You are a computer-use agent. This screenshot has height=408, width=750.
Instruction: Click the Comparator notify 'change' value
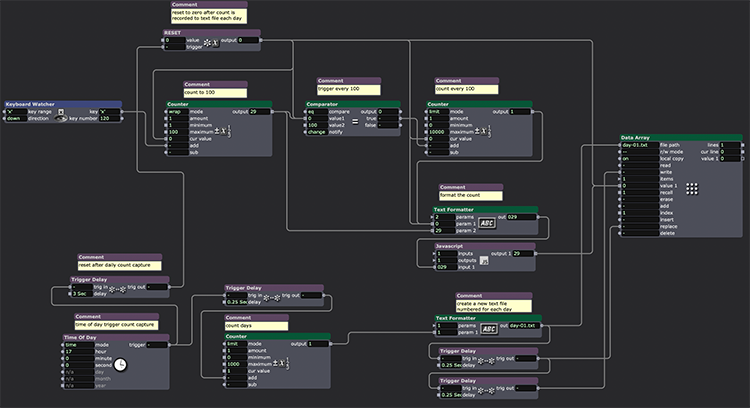click(316, 132)
